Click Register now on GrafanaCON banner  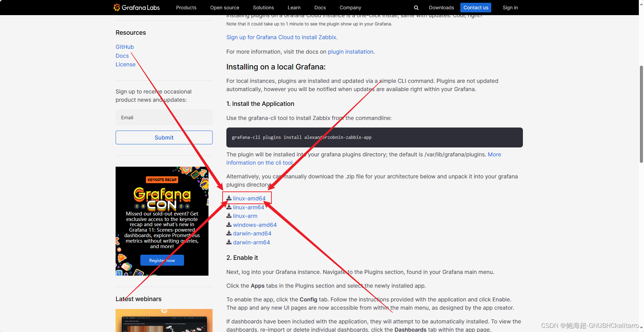tap(162, 260)
